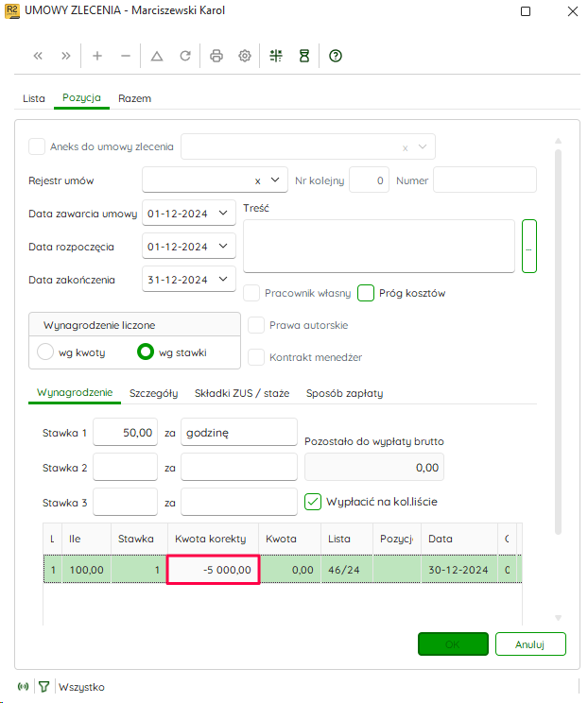Open settings with gear icon

coord(245,56)
